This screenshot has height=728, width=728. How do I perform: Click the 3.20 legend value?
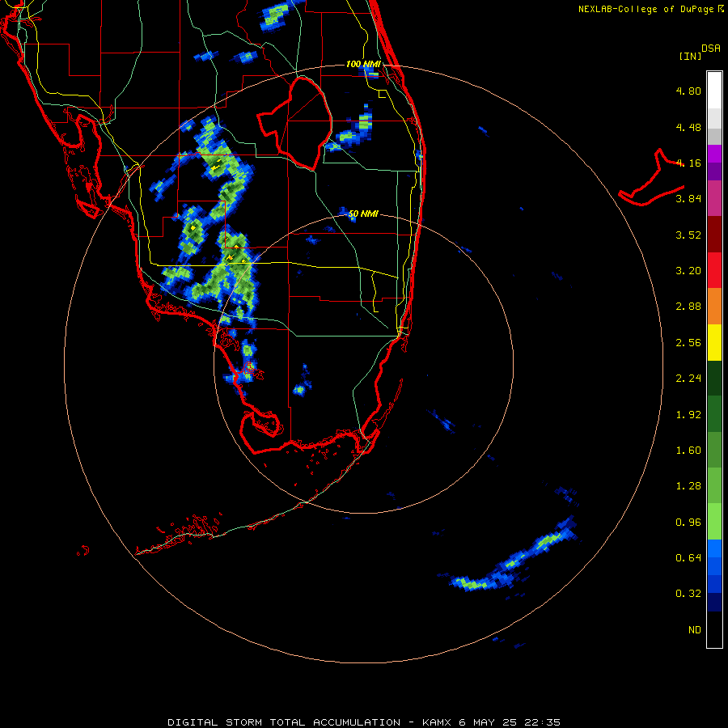click(x=688, y=271)
